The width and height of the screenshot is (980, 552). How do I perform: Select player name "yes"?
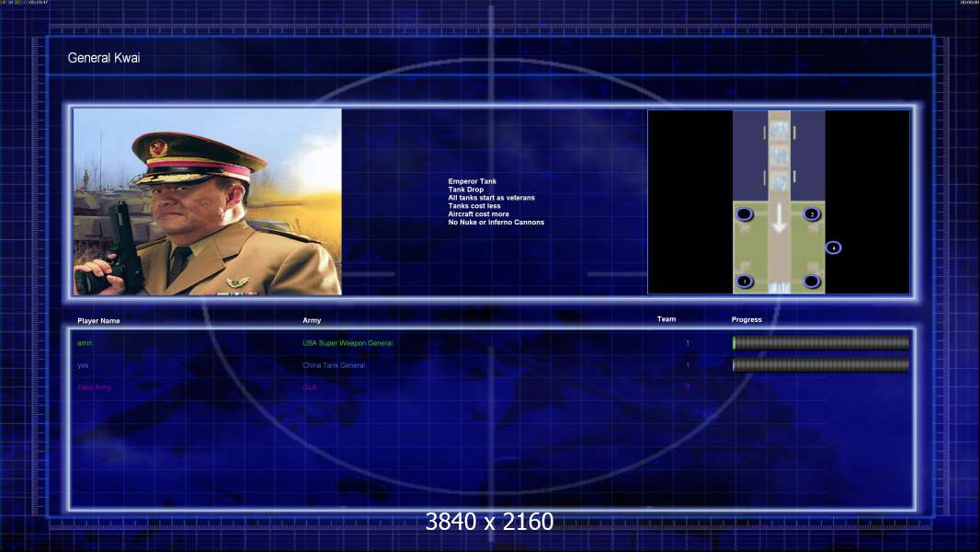coord(83,366)
